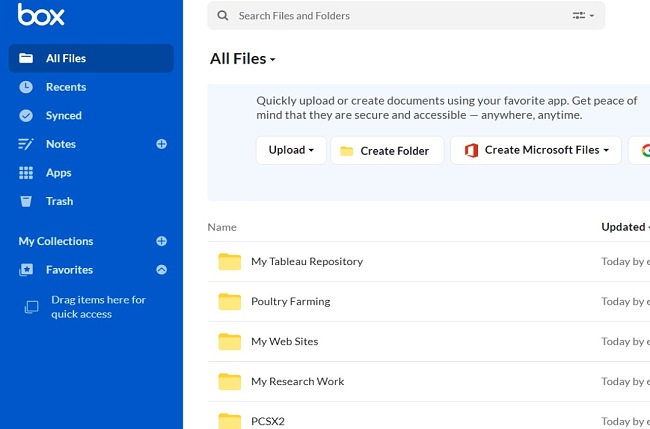This screenshot has height=429, width=650.
Task: Click the 'Drag items here for quick access' text
Action: (x=98, y=307)
